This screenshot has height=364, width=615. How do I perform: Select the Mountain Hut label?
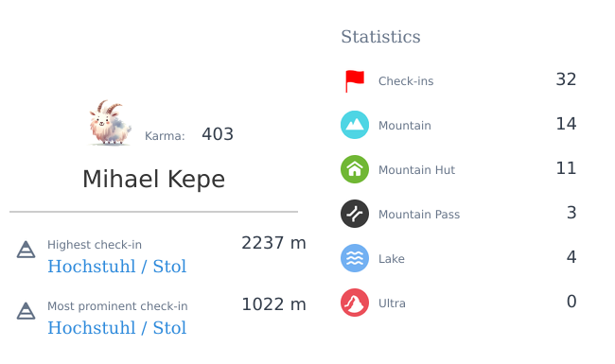(x=416, y=169)
